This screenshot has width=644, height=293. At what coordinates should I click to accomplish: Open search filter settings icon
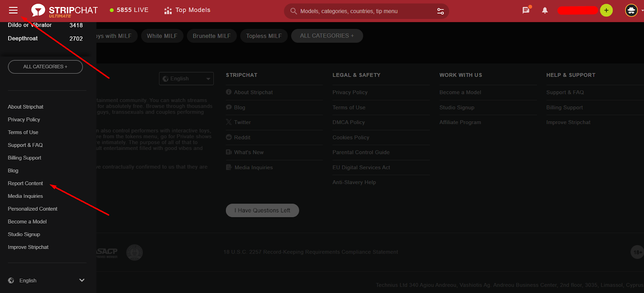tap(441, 11)
